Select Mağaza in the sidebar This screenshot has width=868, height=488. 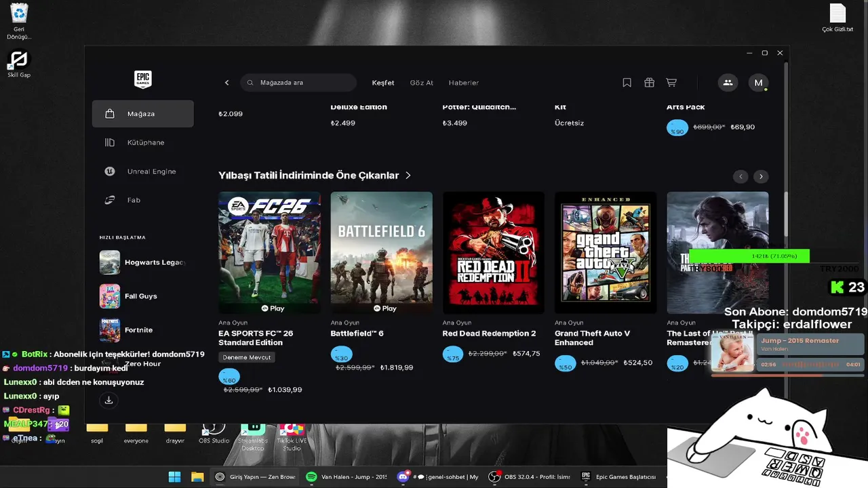click(x=143, y=114)
